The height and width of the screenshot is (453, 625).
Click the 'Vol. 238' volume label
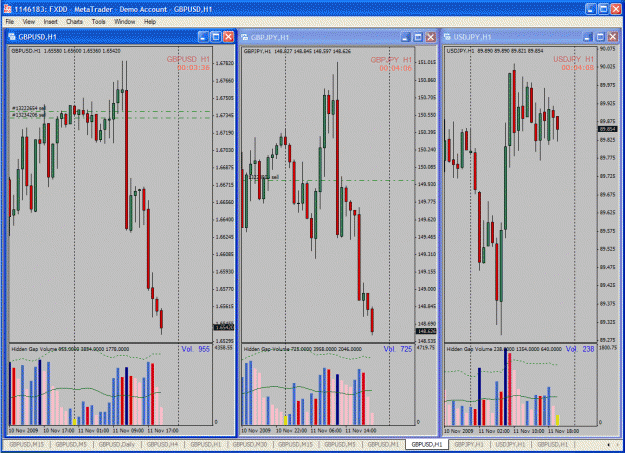(580, 349)
